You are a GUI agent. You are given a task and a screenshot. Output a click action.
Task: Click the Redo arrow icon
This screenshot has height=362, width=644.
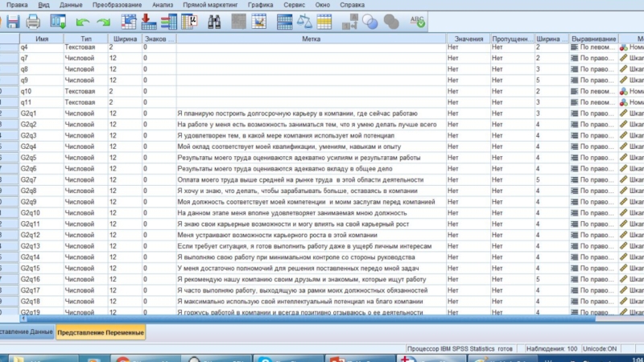click(x=103, y=22)
